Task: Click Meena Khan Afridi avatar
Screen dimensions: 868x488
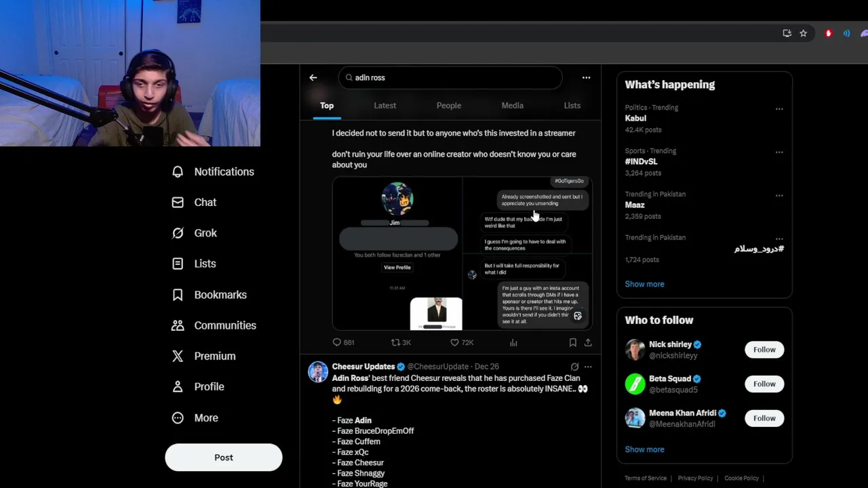Action: point(635,418)
